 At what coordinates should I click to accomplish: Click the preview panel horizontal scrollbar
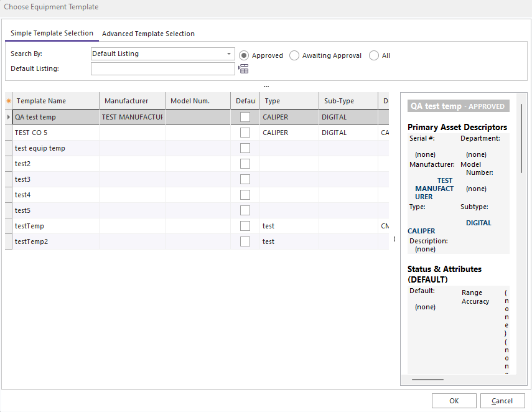427,379
